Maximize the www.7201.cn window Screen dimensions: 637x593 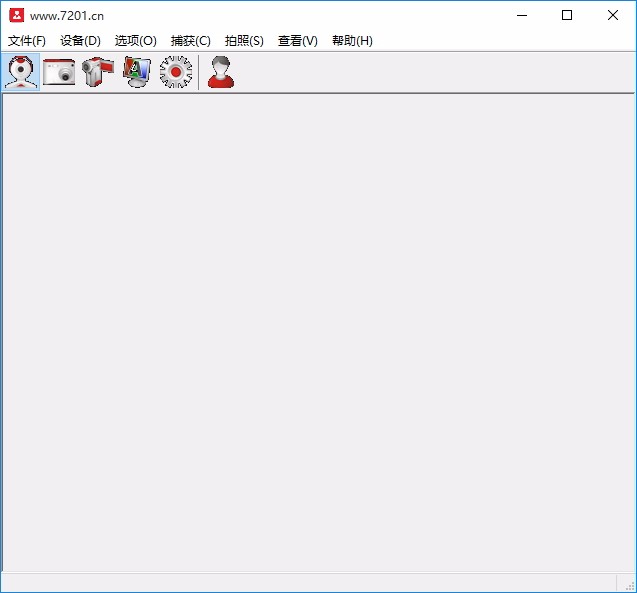567,15
